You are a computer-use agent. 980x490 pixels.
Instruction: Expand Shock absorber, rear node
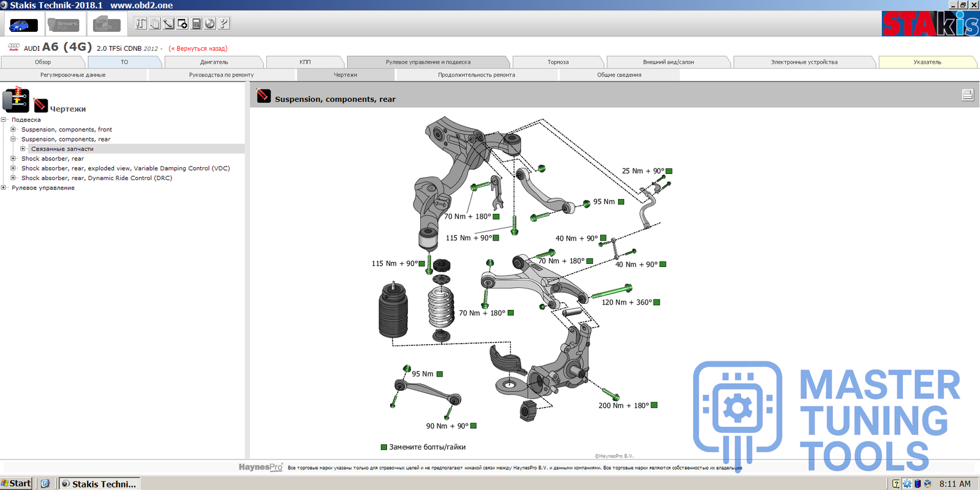click(13, 159)
